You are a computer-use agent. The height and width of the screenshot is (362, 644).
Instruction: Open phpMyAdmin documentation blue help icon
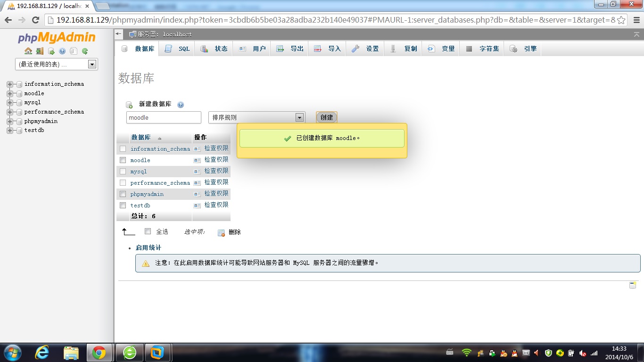[62, 51]
